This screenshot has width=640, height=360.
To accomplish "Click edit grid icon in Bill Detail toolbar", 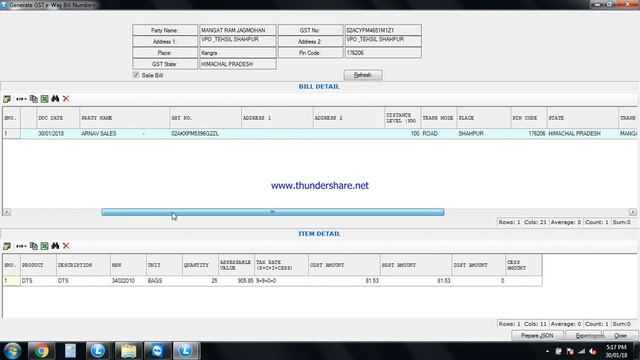I will coord(7,99).
